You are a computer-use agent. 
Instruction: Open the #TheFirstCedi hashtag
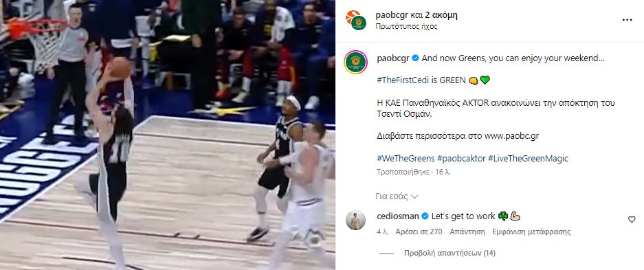[403, 80]
